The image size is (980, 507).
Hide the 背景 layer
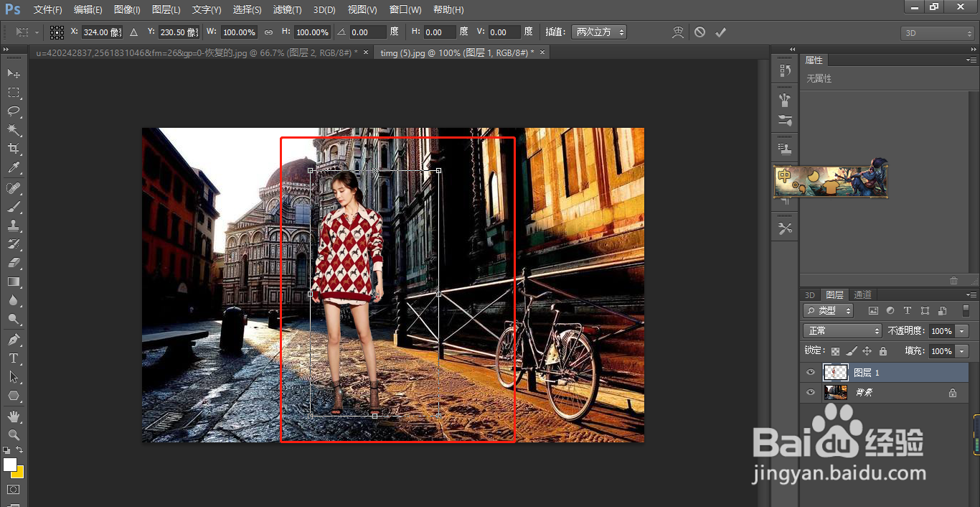pos(811,393)
